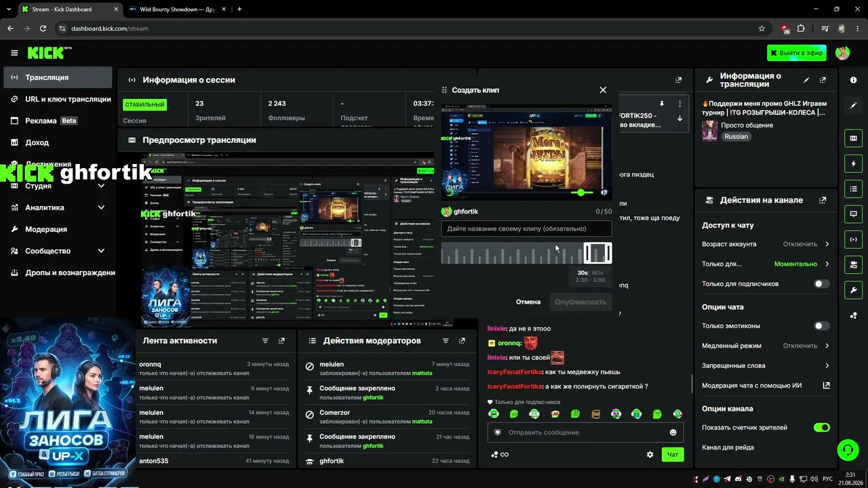Close the Создать клип dialog
Image resolution: width=868 pixels, height=488 pixels.
[603, 89]
